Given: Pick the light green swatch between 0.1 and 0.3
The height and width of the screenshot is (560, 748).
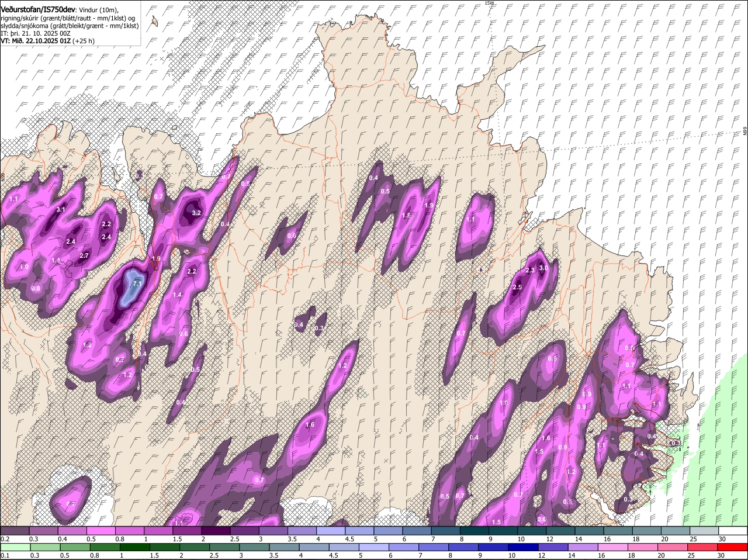Looking at the screenshot, I should click(x=16, y=548).
